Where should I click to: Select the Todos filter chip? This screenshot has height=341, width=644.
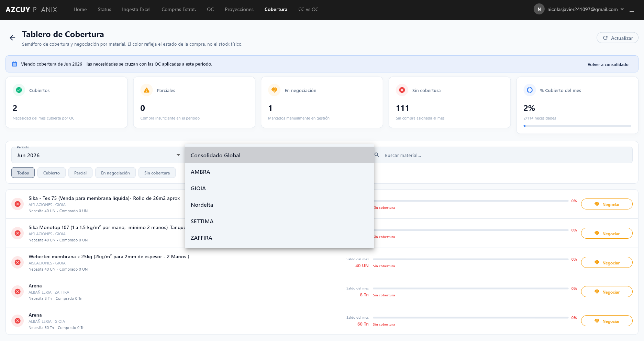pos(23,173)
